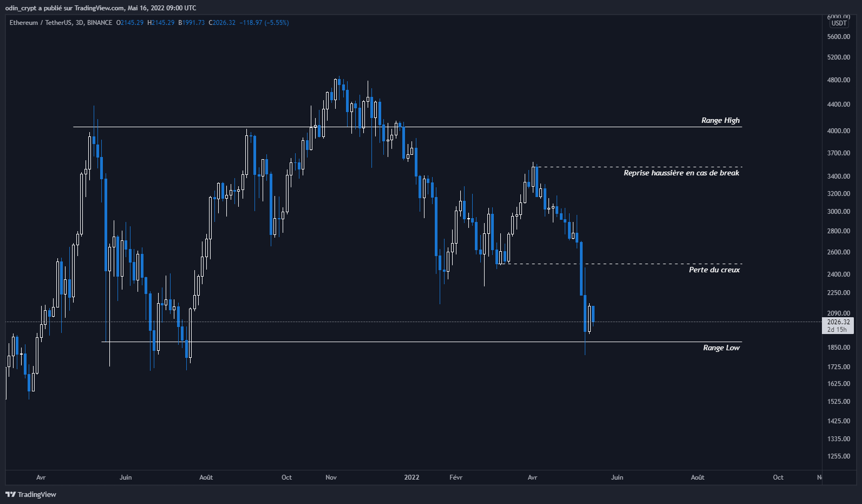862x504 pixels.
Task: Click the low value B1991.73
Action: (191, 23)
